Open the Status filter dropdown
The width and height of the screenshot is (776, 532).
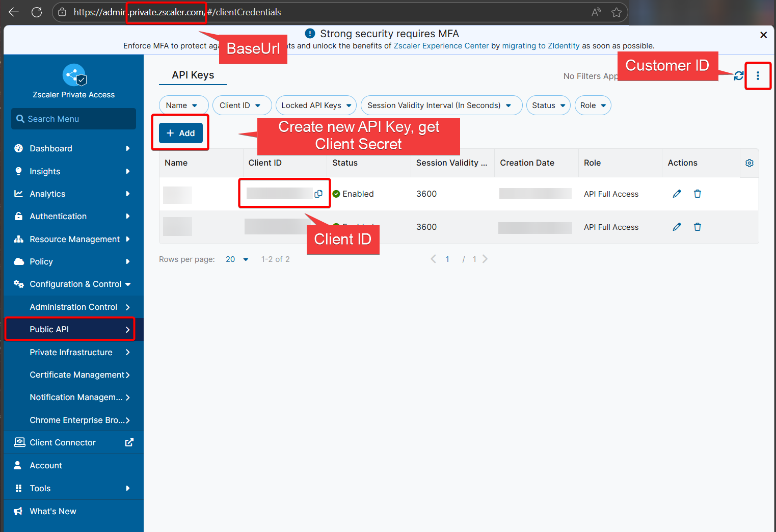pyautogui.click(x=548, y=105)
